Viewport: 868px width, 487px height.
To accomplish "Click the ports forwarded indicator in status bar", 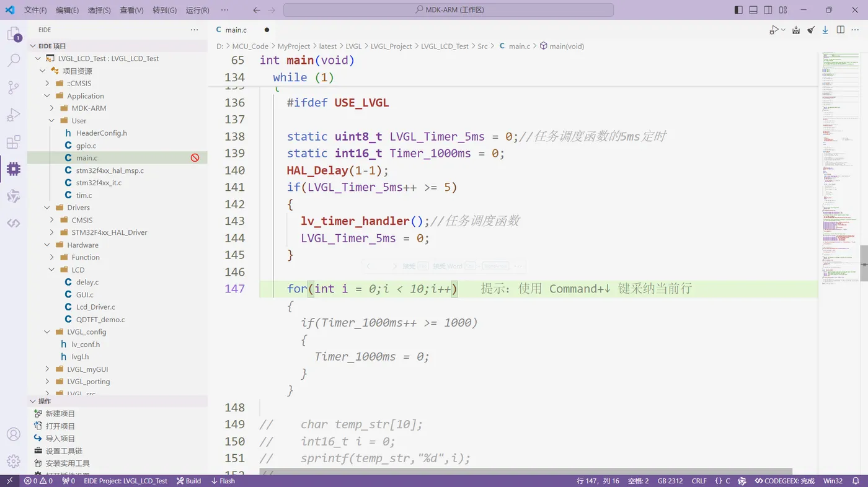I will [69, 481].
